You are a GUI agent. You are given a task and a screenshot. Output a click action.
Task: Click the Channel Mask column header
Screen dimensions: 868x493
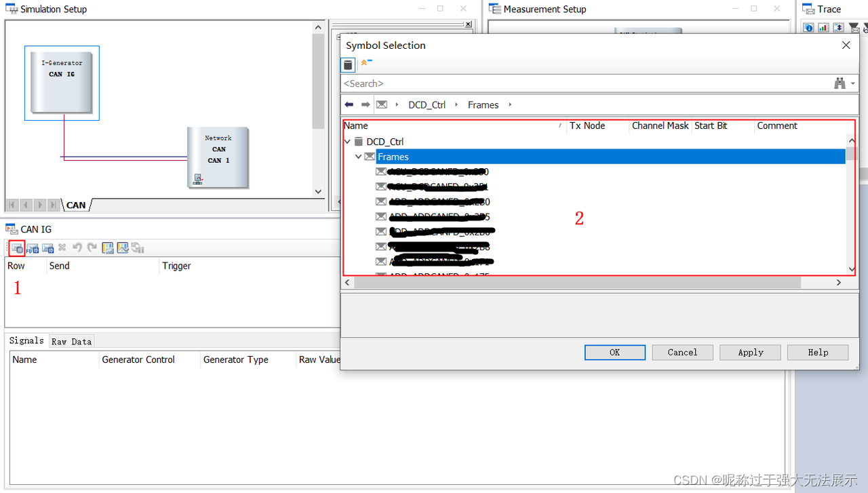pyautogui.click(x=660, y=125)
